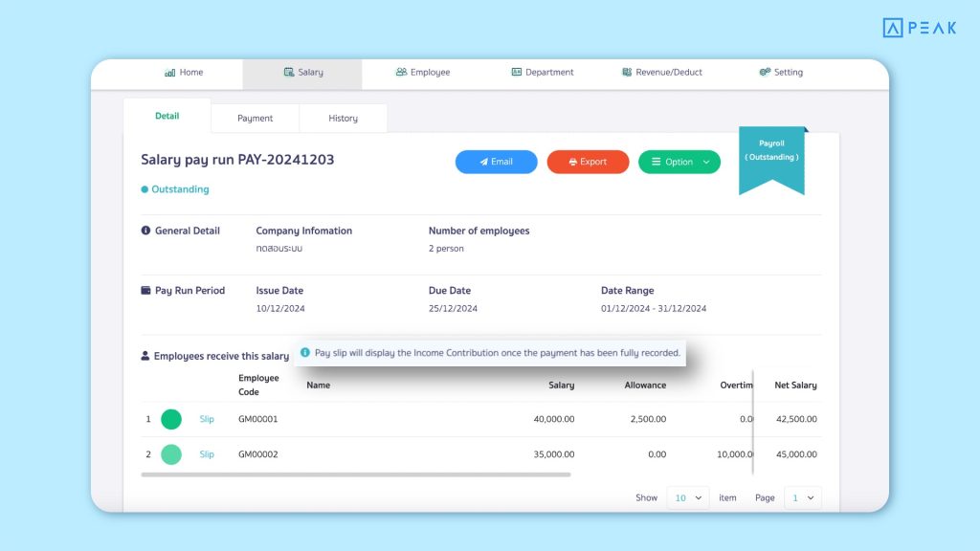Open the Slip link for GM00002
The width and height of the screenshot is (980, 551).
207,454
